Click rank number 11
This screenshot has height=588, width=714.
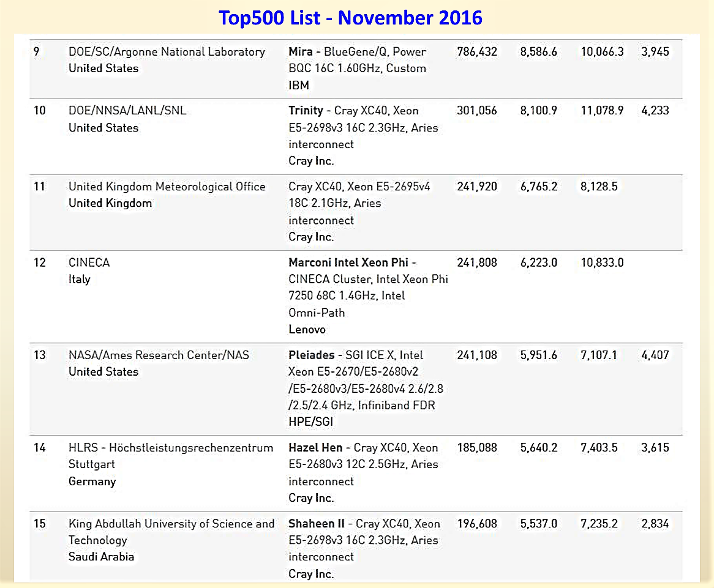39,186
